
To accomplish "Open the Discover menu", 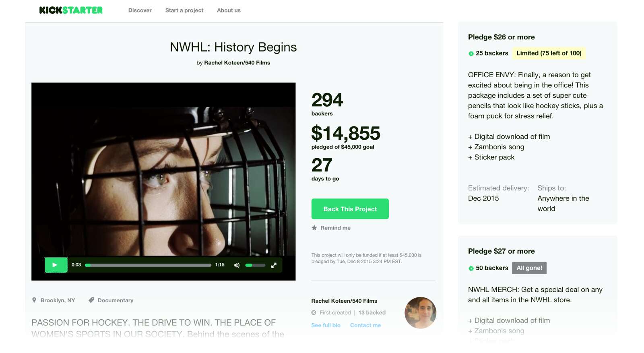I will 140,10.
